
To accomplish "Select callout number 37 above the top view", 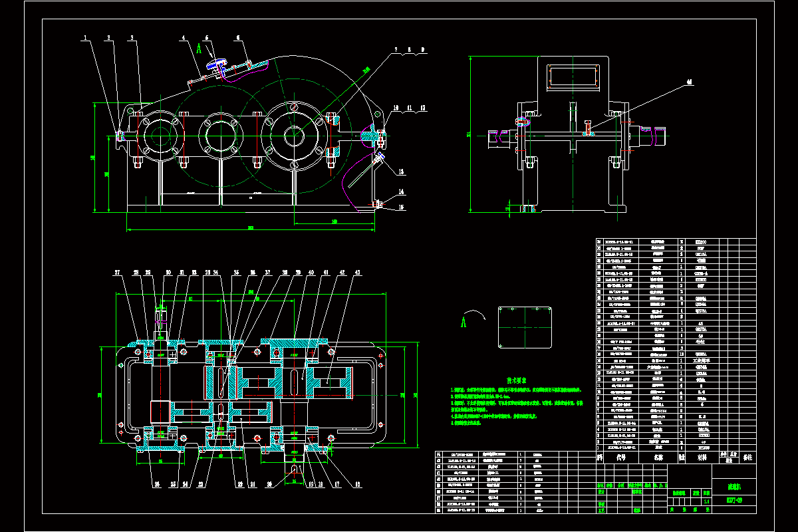I will (268, 273).
